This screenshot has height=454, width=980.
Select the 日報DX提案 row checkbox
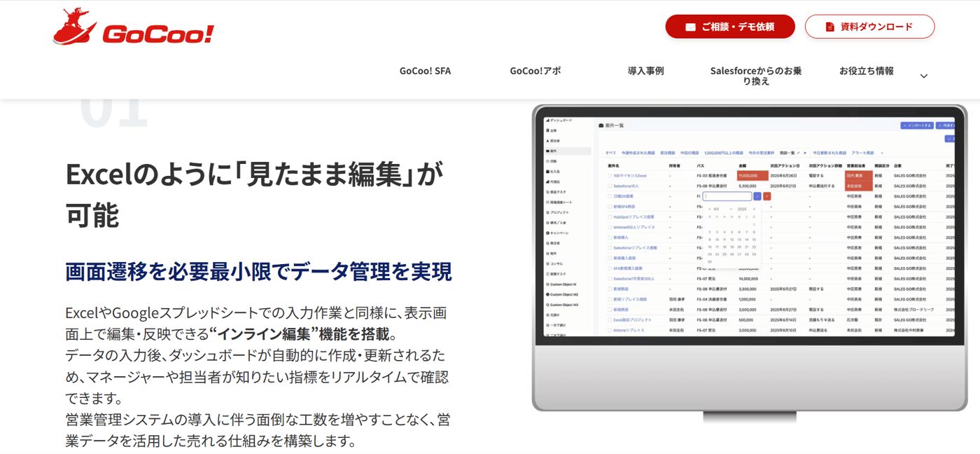coord(610,196)
